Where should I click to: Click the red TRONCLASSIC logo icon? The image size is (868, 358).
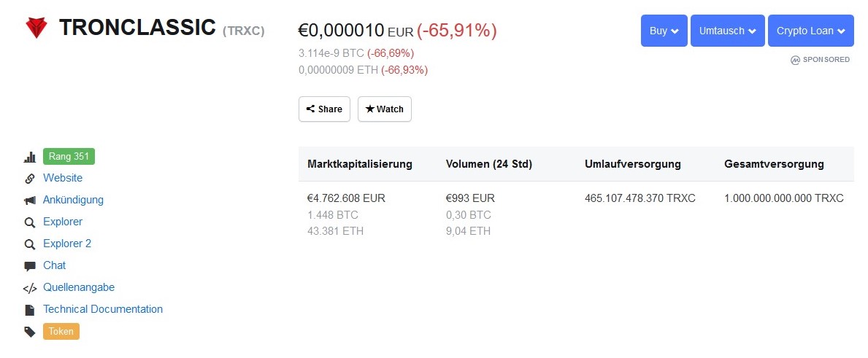pyautogui.click(x=37, y=28)
